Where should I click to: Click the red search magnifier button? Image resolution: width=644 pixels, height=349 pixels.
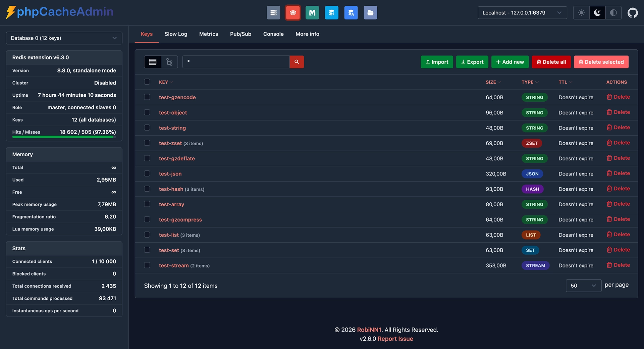pyautogui.click(x=297, y=62)
